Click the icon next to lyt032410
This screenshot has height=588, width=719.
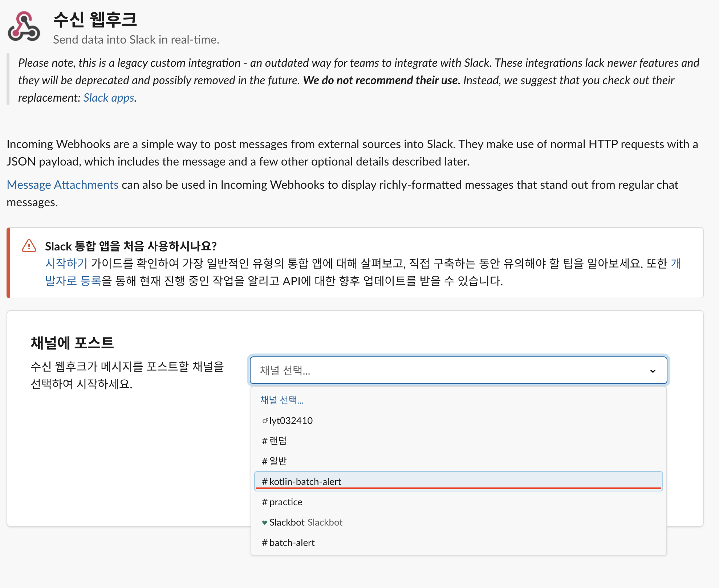[x=265, y=421]
